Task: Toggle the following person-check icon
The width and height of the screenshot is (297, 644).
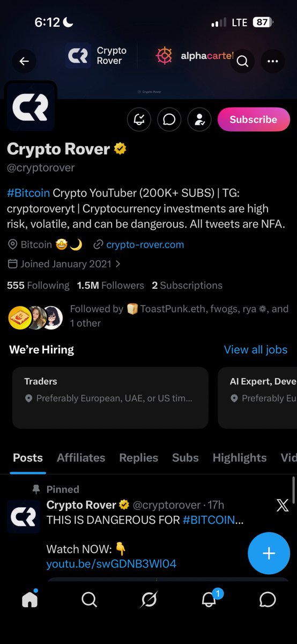Action: coord(200,120)
